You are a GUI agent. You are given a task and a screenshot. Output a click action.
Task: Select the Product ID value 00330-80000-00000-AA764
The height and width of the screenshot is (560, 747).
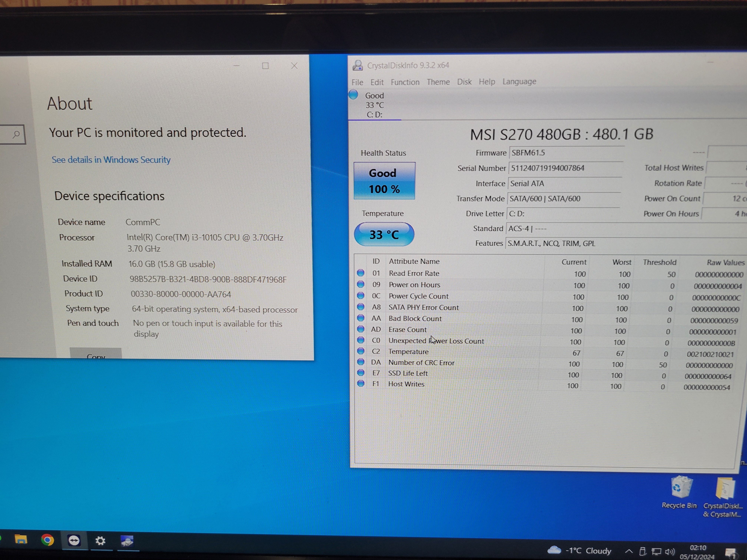[x=181, y=294]
